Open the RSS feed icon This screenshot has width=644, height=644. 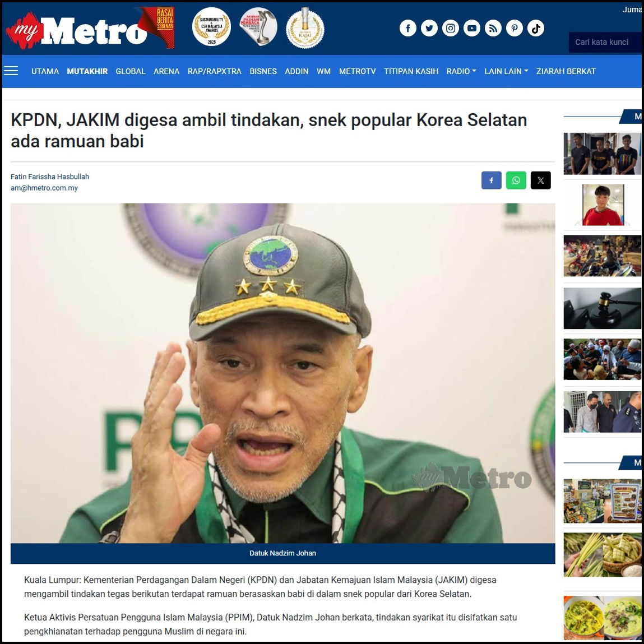(493, 29)
